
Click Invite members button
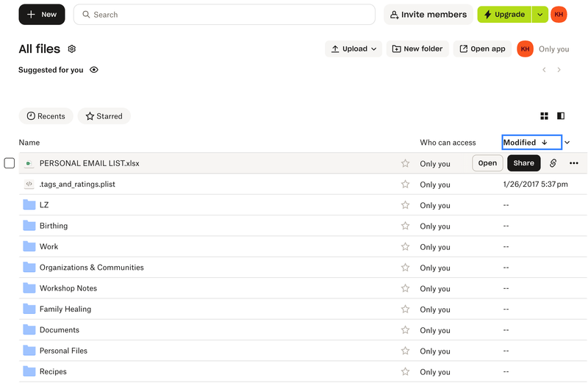428,15
